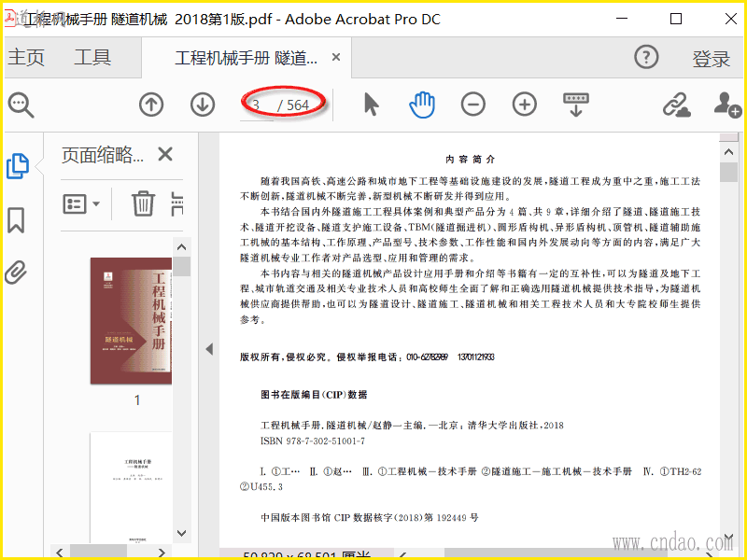Open page thumbnails panel icon in sidebar
The width and height of the screenshot is (747, 560).
(x=18, y=166)
